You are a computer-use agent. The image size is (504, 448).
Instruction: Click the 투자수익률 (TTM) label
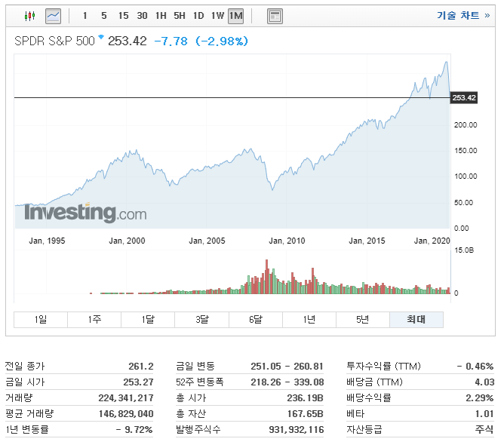(x=383, y=366)
